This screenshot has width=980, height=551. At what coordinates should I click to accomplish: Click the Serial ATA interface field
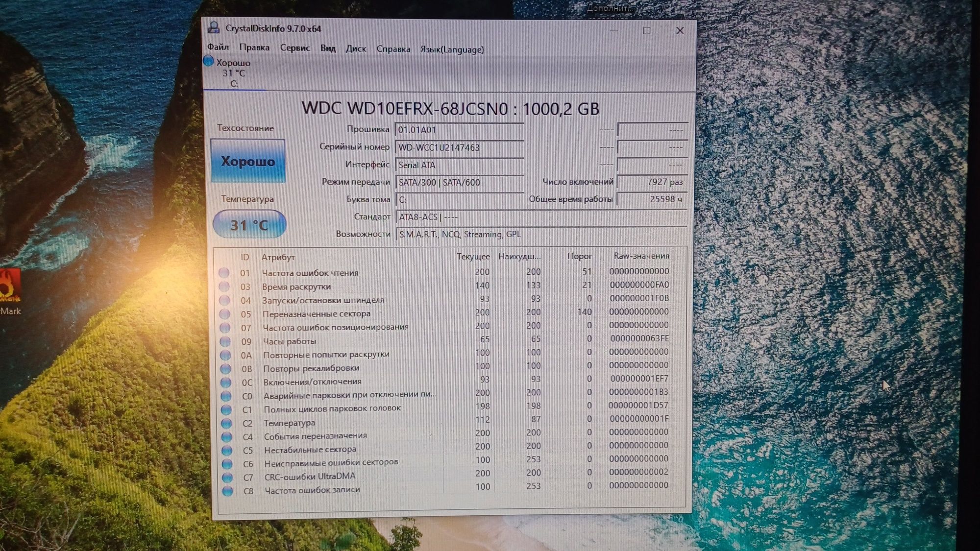(459, 165)
